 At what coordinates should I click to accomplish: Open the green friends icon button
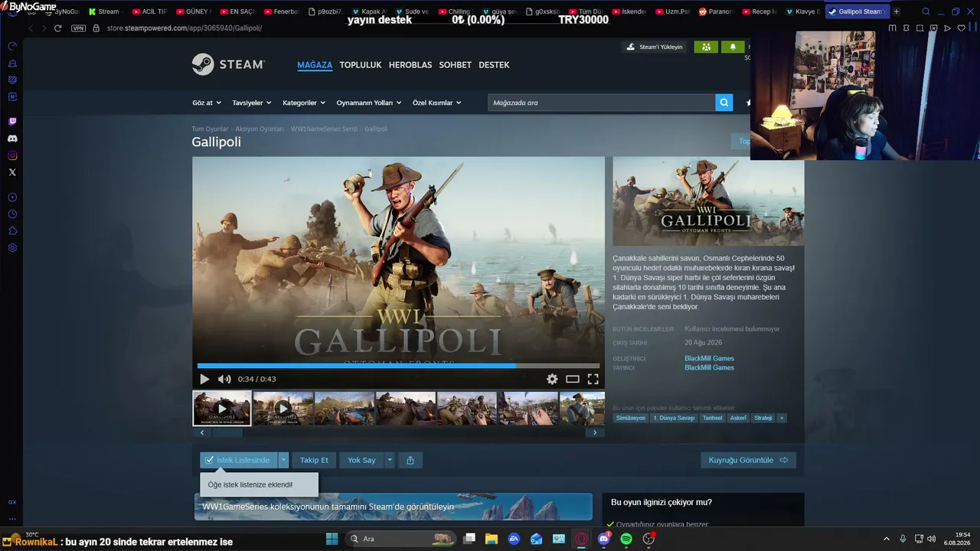(706, 47)
